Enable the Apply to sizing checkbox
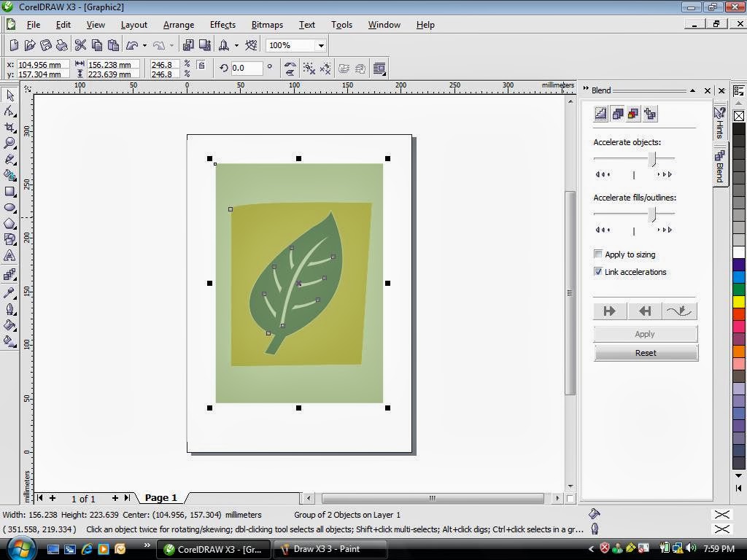Viewport: 747px width, 560px height. 598,254
